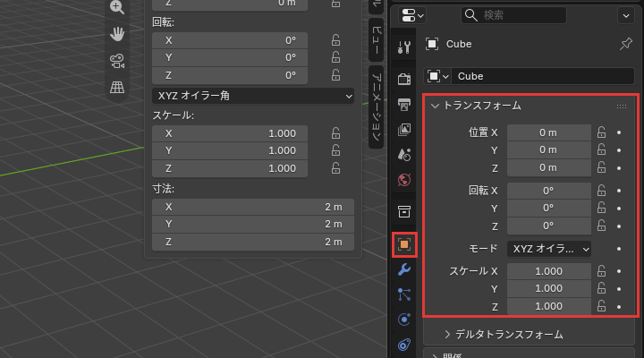The height and width of the screenshot is (358, 644).
Task: Toggle lock for properties 位置 X
Action: pos(601,132)
